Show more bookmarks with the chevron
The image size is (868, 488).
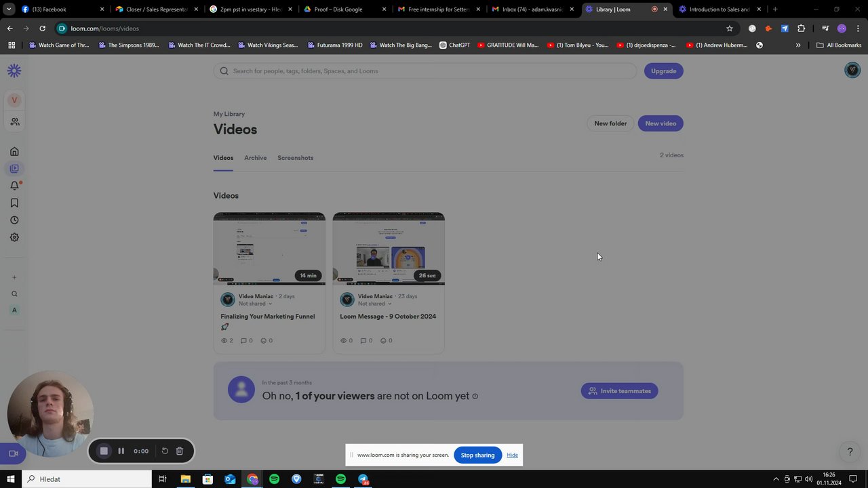pyautogui.click(x=798, y=45)
